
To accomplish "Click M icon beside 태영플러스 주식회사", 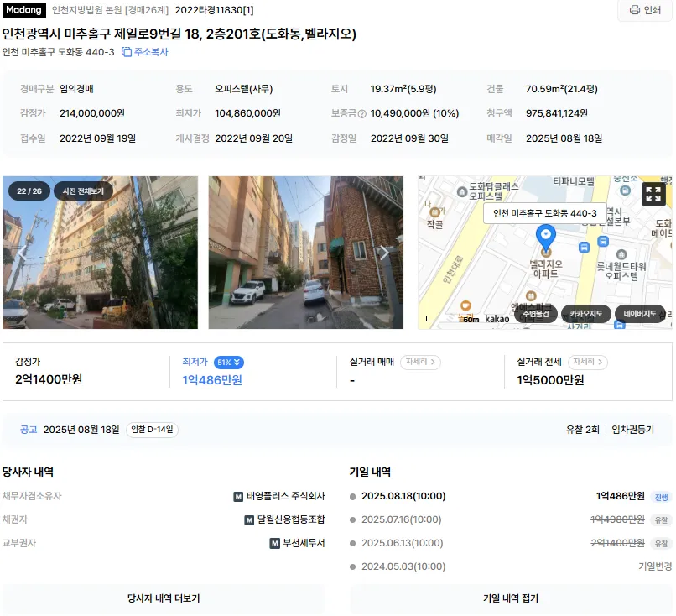I will click(x=238, y=497).
